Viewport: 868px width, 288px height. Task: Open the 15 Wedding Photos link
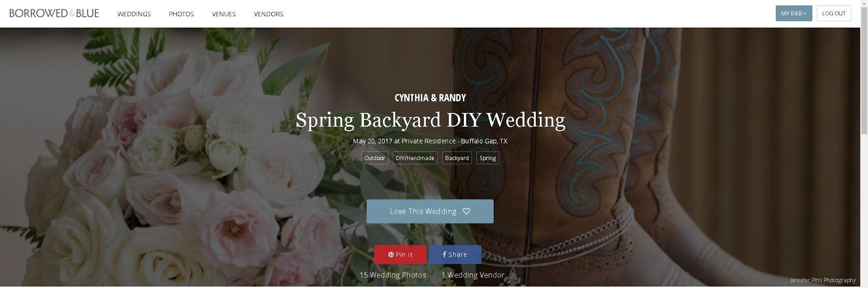click(393, 275)
